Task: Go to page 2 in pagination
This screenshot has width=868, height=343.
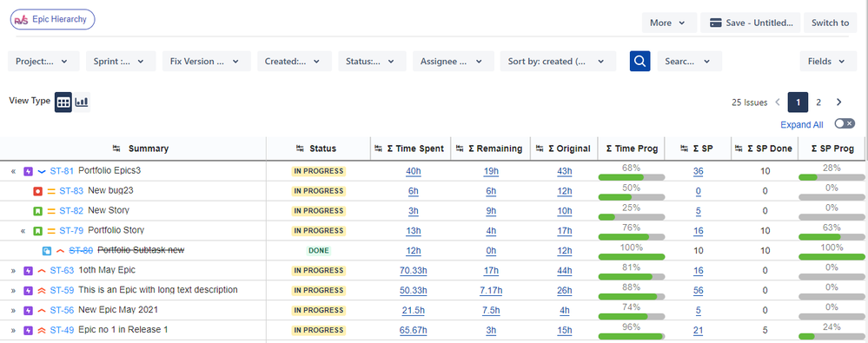Action: 818,102
